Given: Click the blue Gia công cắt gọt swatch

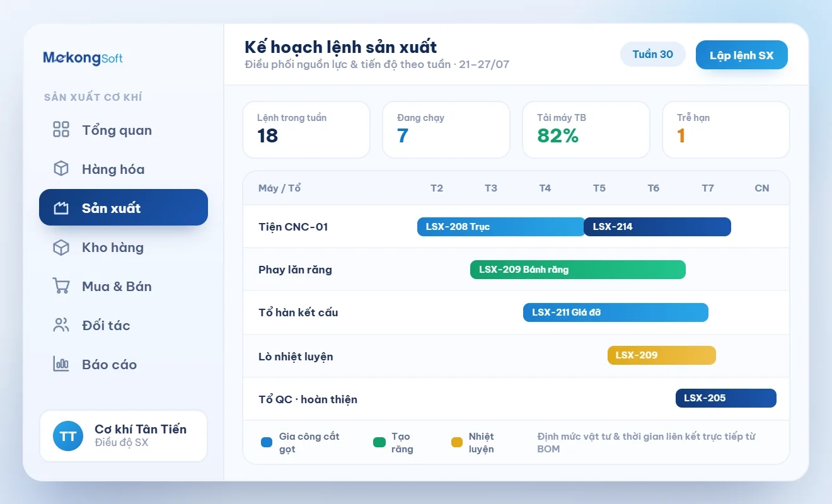Looking at the screenshot, I should pyautogui.click(x=267, y=442).
